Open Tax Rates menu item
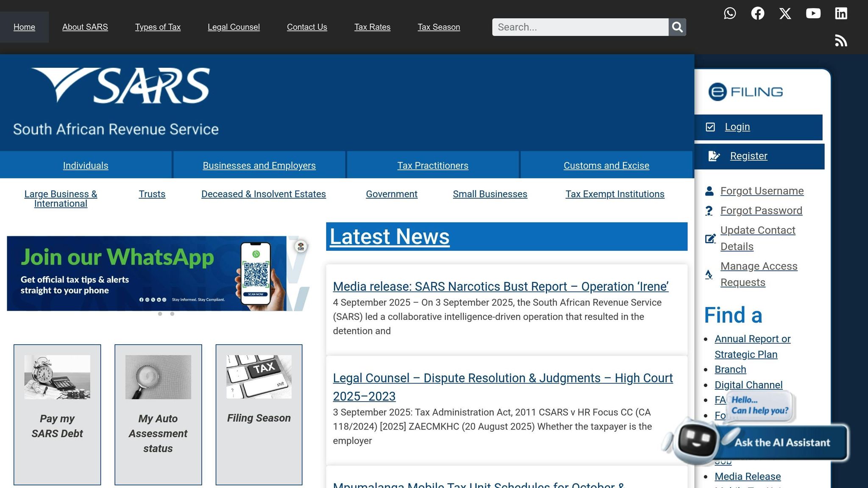The height and width of the screenshot is (488, 868). tap(372, 27)
